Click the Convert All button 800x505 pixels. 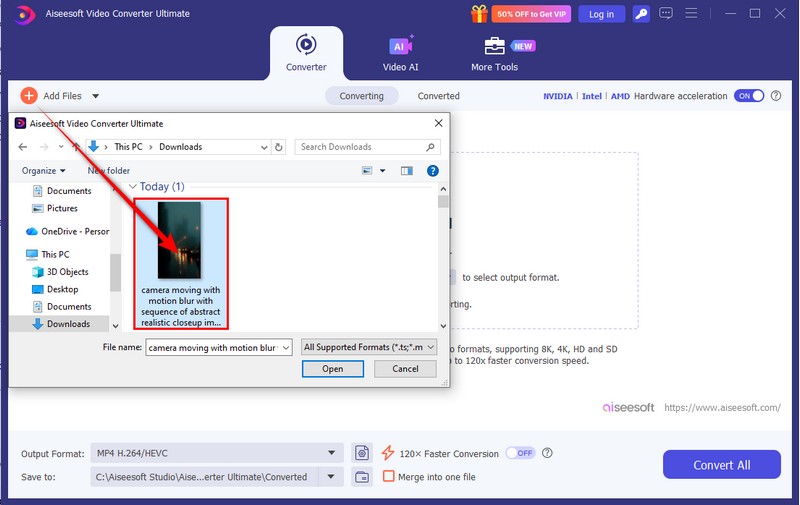click(721, 464)
